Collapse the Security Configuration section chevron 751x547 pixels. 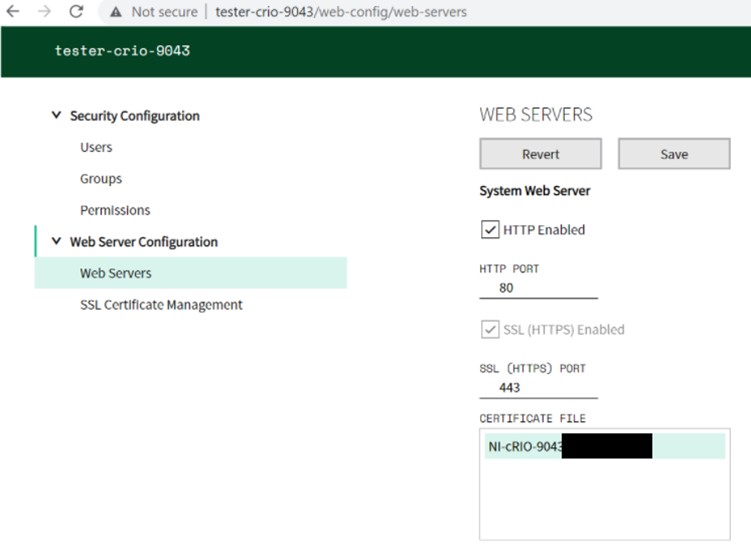(56, 116)
